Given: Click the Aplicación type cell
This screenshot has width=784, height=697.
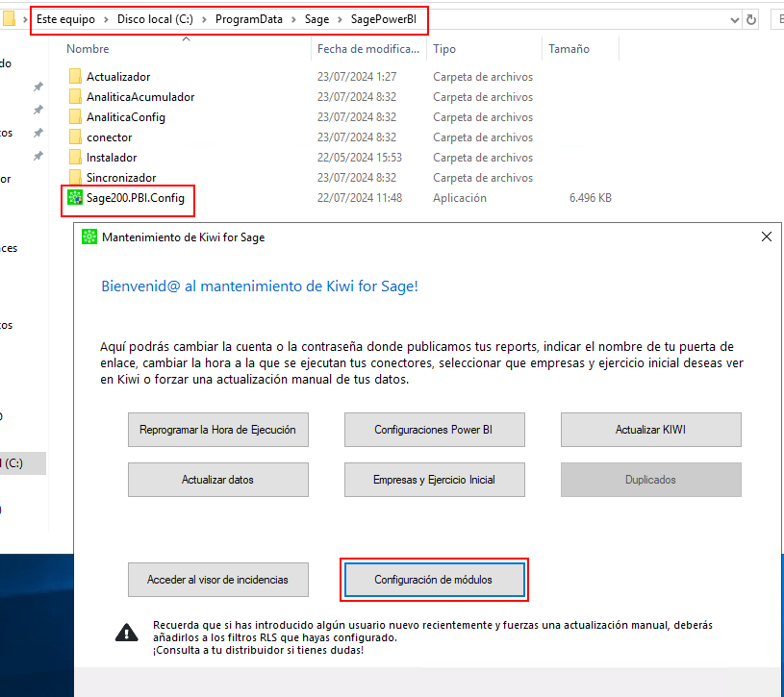Looking at the screenshot, I should tap(460, 198).
